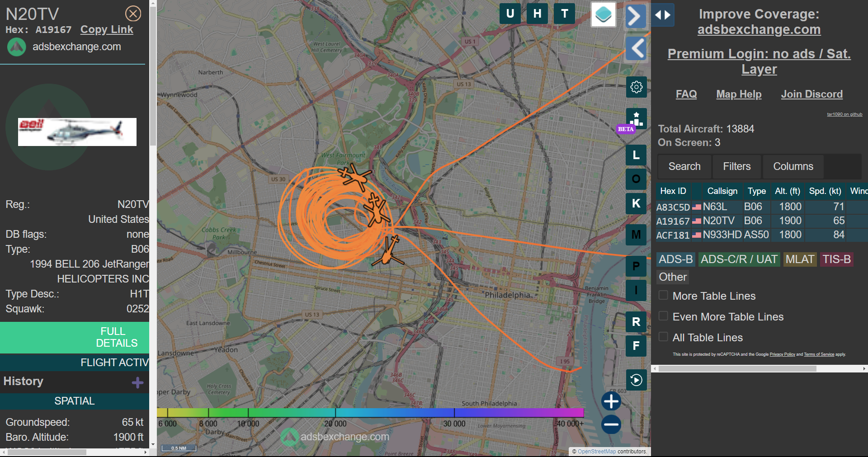Select the N63L aircraft row
This screenshot has height=457, width=868.
(762, 207)
